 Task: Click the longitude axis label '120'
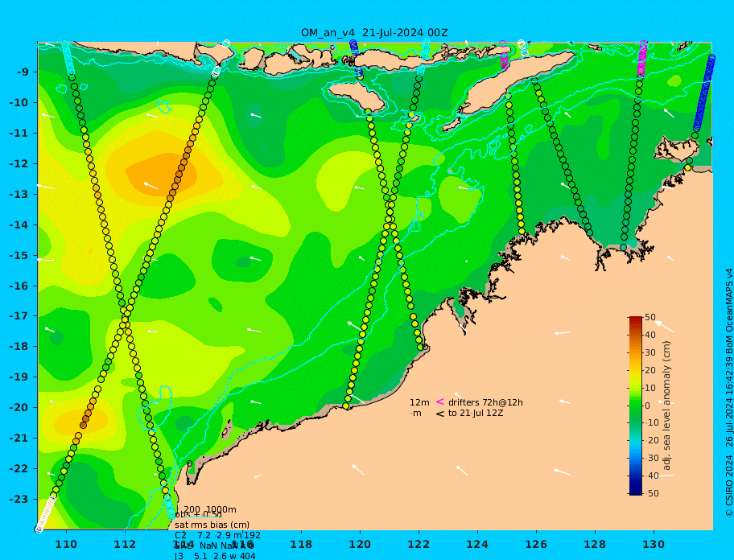360,545
